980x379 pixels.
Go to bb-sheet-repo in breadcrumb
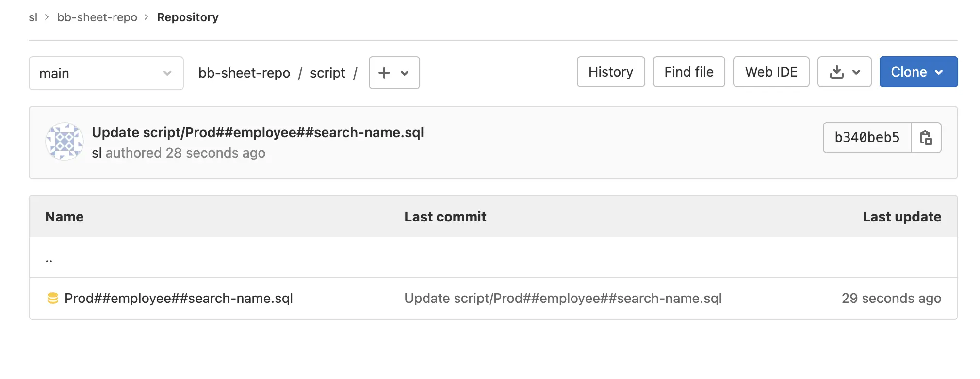point(97,17)
